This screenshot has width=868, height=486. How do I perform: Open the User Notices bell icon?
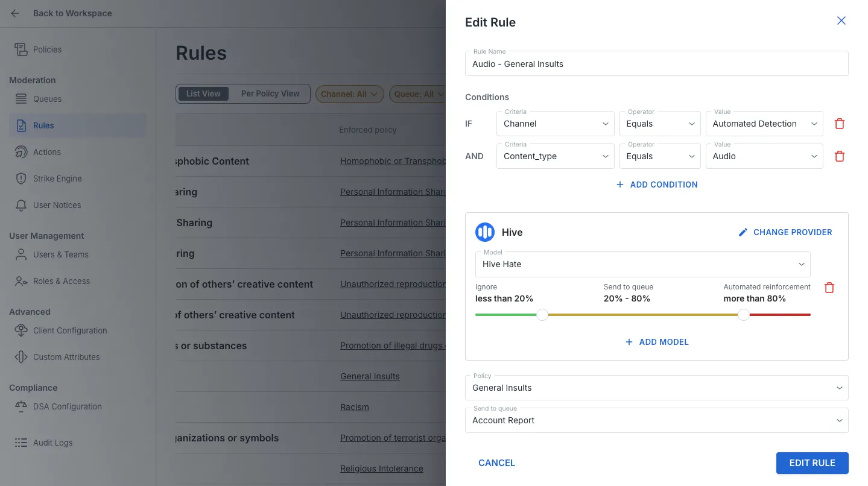(x=21, y=205)
